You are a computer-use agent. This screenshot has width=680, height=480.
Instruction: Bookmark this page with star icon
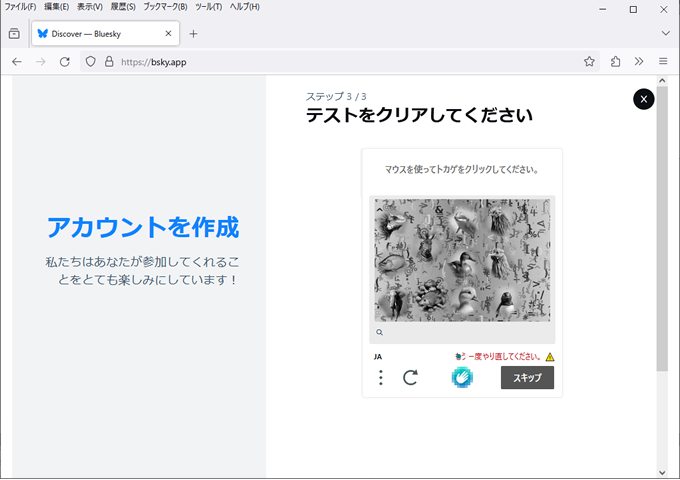pyautogui.click(x=589, y=62)
